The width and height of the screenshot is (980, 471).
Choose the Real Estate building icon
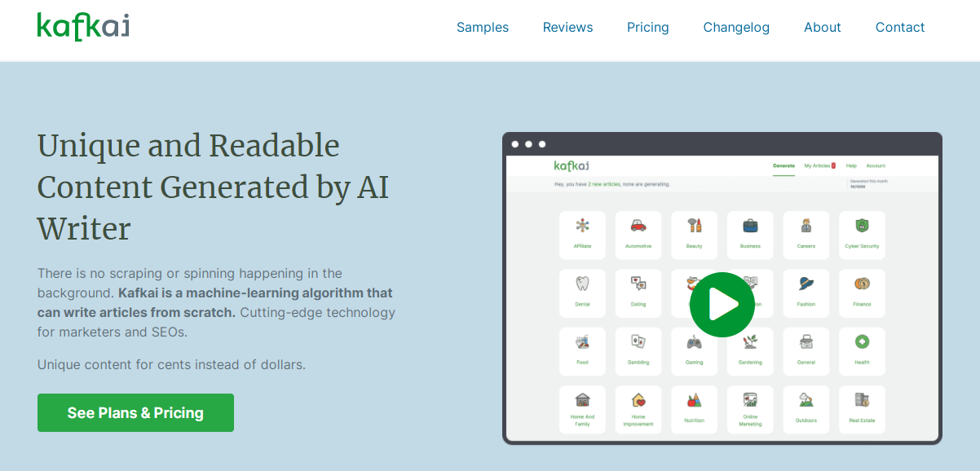pos(862,399)
